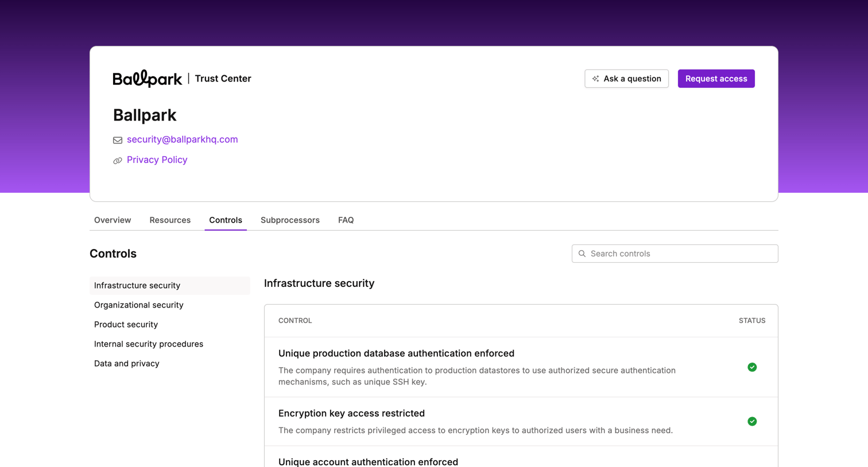
Task: Go to the Subprocessors tab
Action: click(290, 220)
